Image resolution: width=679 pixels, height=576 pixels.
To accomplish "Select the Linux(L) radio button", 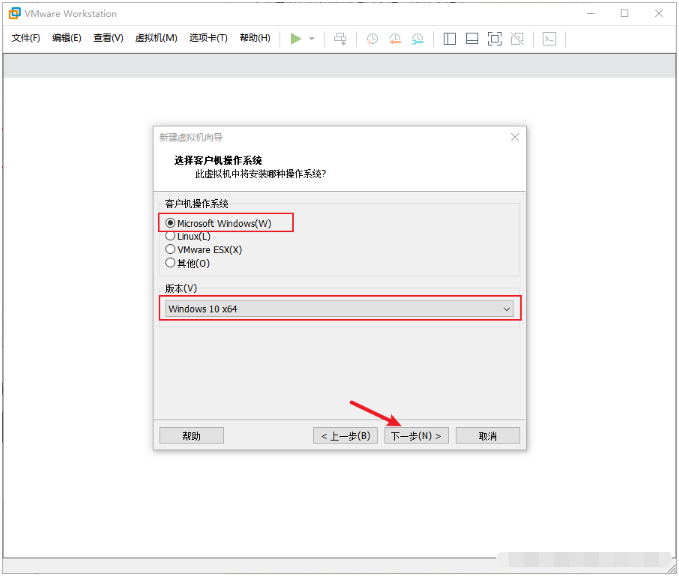I will coord(171,236).
